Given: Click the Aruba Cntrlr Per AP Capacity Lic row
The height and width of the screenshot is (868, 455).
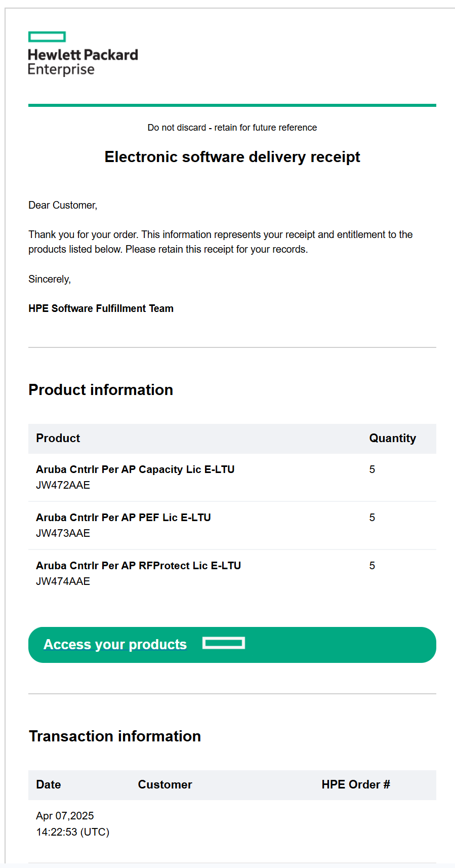Looking at the screenshot, I should point(232,477).
